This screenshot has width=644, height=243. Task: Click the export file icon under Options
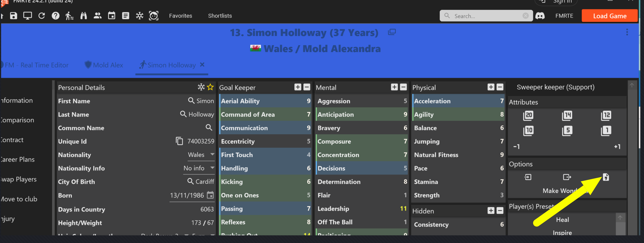[567, 177]
